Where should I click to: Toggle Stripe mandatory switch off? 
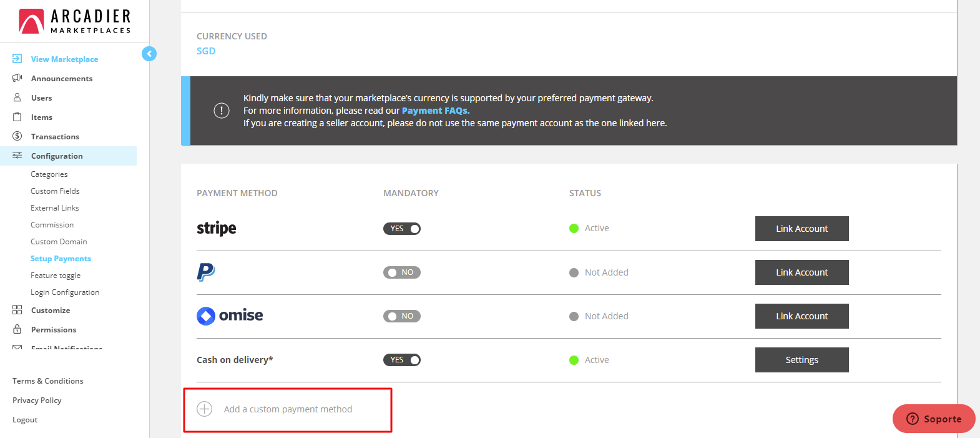pos(402,229)
